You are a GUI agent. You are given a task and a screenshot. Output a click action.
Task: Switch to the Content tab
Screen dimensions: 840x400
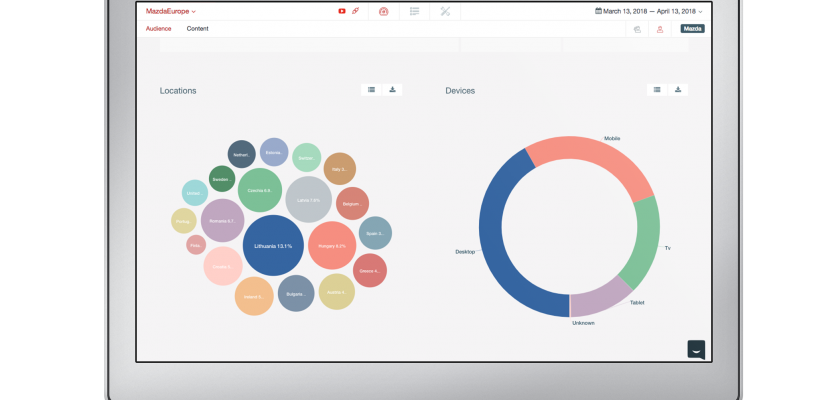197,28
